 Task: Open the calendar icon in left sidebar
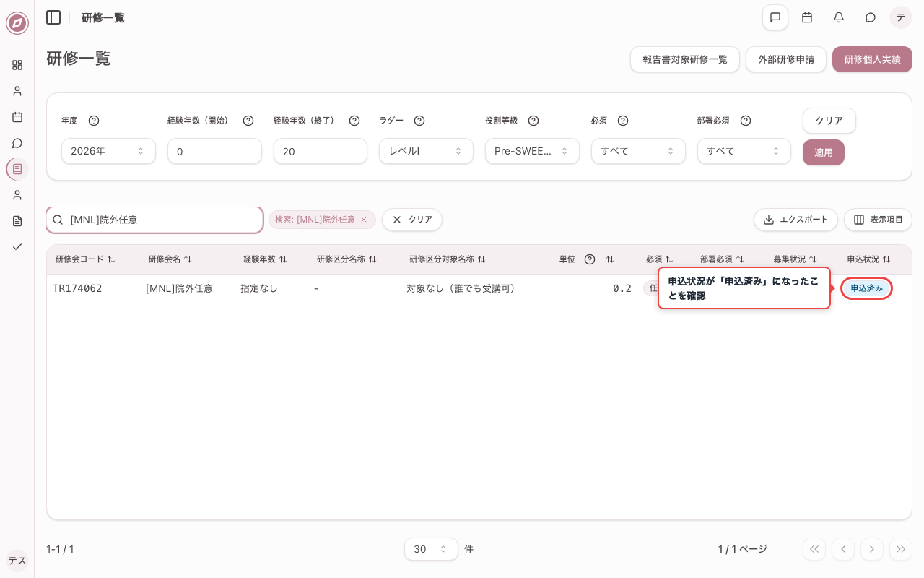17,117
